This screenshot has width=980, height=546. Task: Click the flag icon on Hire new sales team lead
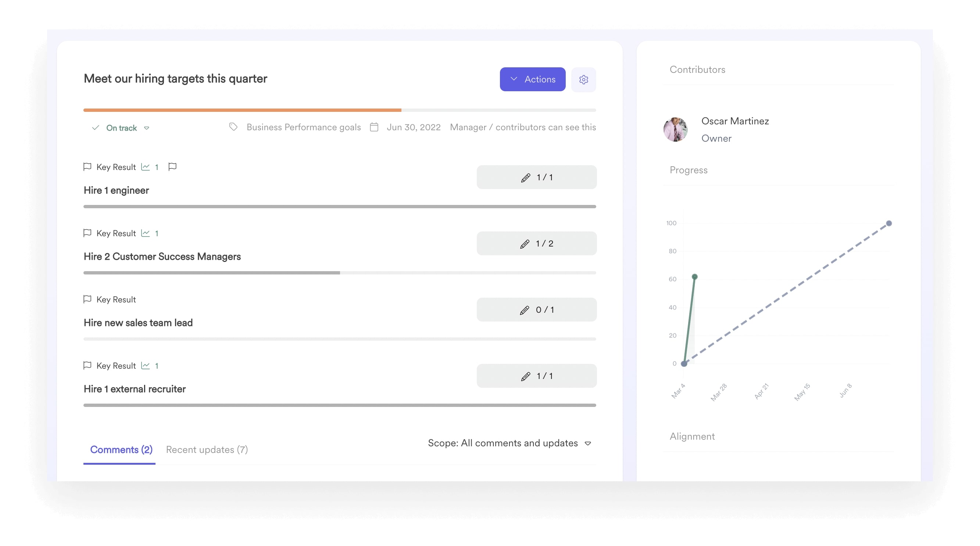pyautogui.click(x=87, y=299)
